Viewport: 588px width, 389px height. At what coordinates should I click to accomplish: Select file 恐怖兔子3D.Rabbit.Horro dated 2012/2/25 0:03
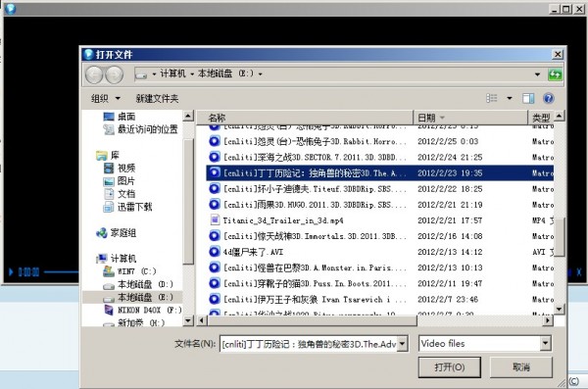[x=379, y=141]
